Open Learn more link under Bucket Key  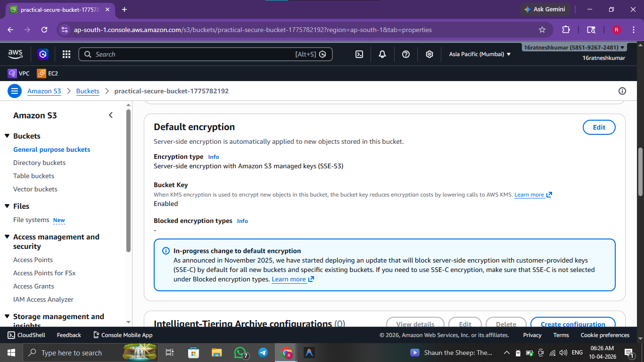click(x=533, y=195)
